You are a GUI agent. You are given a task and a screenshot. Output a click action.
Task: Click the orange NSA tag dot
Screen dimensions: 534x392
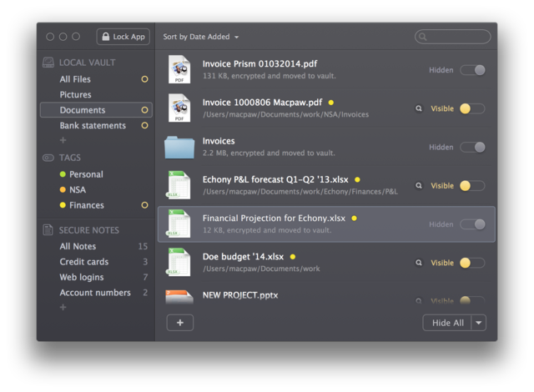click(63, 190)
